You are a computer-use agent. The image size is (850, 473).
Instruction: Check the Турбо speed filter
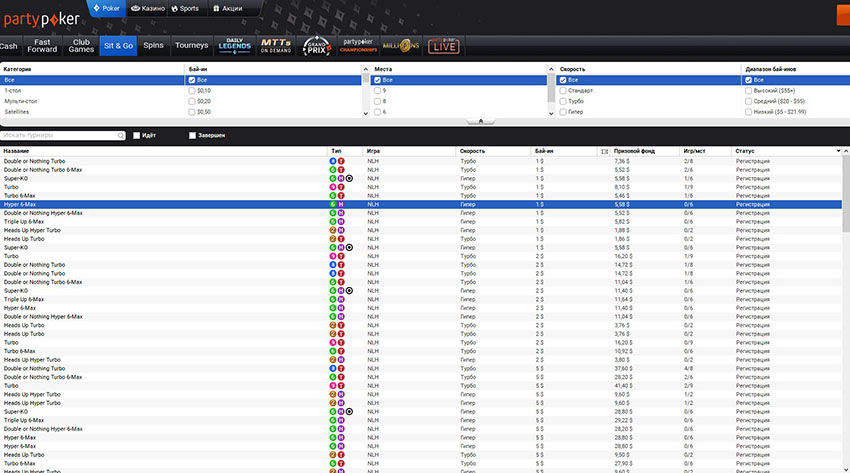tap(564, 101)
